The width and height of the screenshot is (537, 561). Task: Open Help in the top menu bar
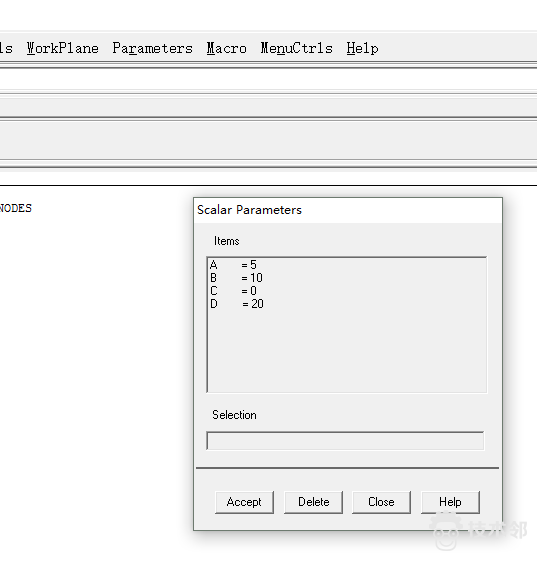pos(362,48)
